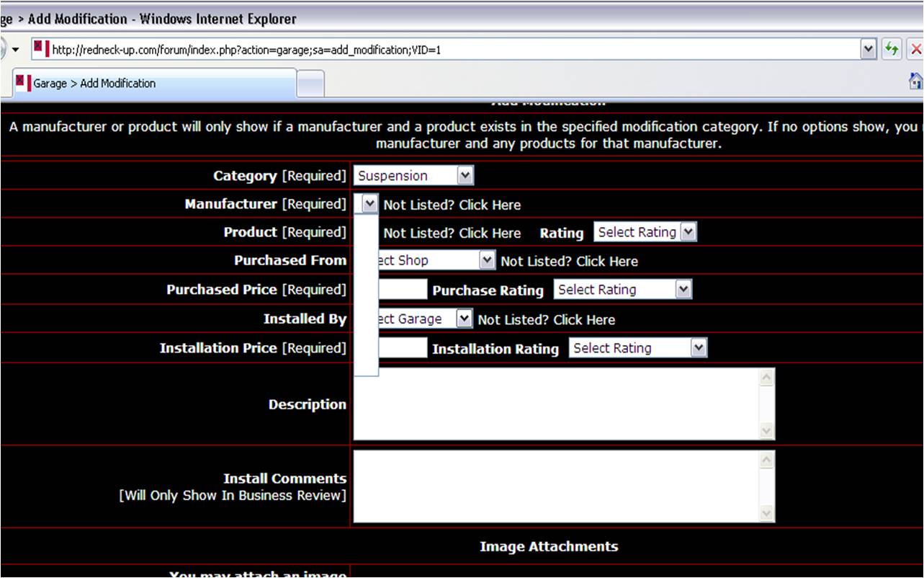Click "Not Listed? Click Here" beside Select Garage

point(546,320)
